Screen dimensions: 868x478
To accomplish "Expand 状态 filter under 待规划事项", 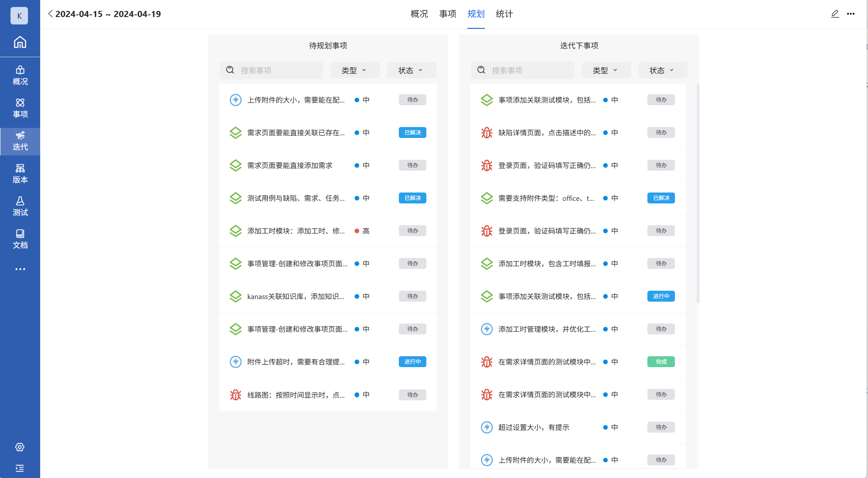I will 411,70.
